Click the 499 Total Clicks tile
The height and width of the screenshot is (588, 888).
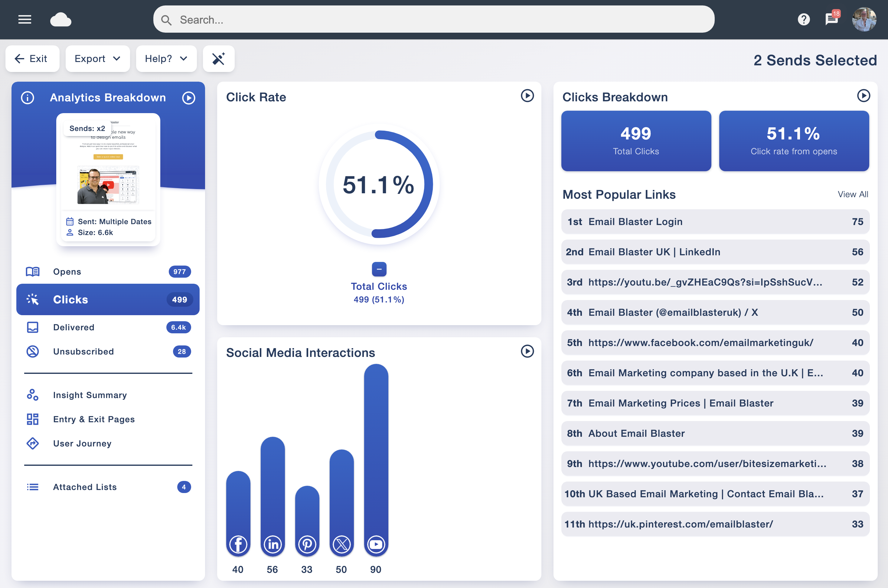(x=636, y=141)
